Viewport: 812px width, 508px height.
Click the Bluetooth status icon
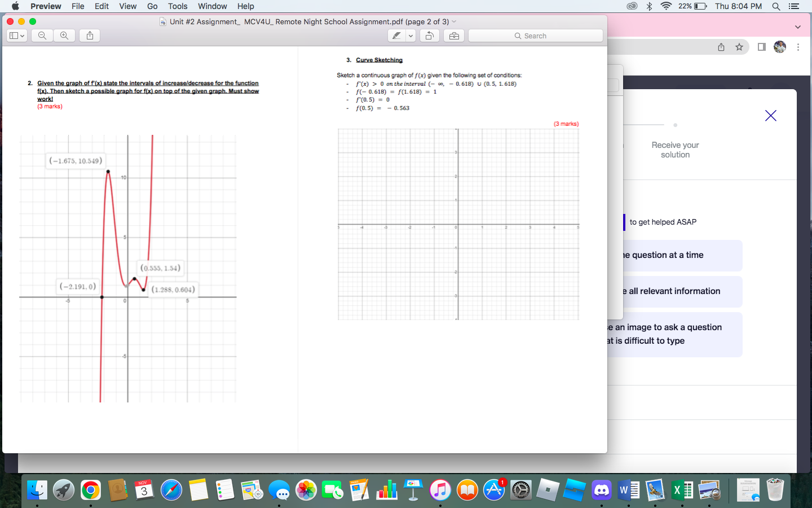pyautogui.click(x=649, y=6)
